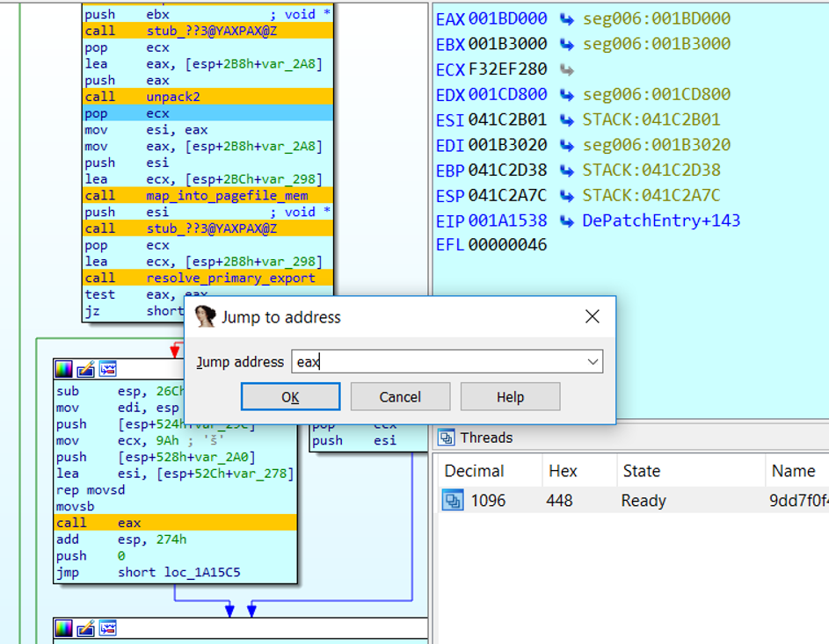Screen dimensions: 829x644
Task: Click thread state Ready cell
Action: click(644, 500)
